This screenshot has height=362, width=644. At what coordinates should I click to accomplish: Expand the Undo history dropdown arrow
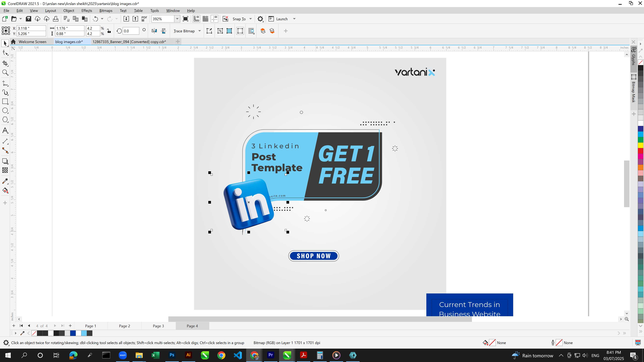102,19
